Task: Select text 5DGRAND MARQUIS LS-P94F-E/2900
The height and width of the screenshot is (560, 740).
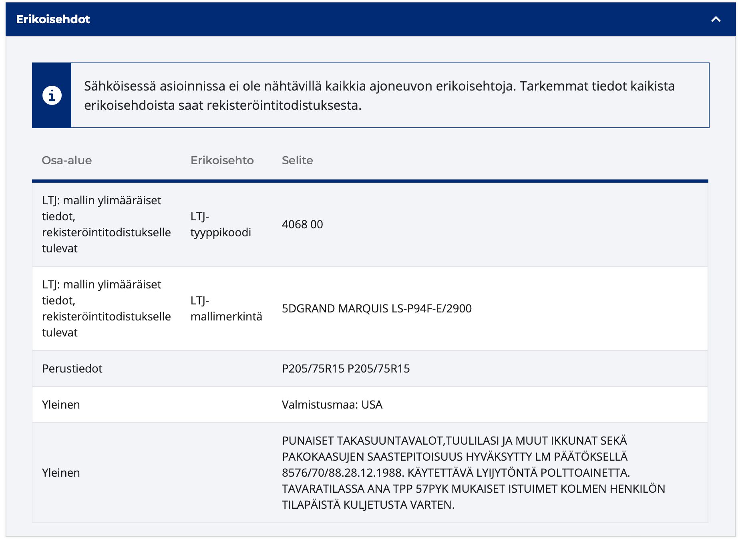Action: [377, 308]
